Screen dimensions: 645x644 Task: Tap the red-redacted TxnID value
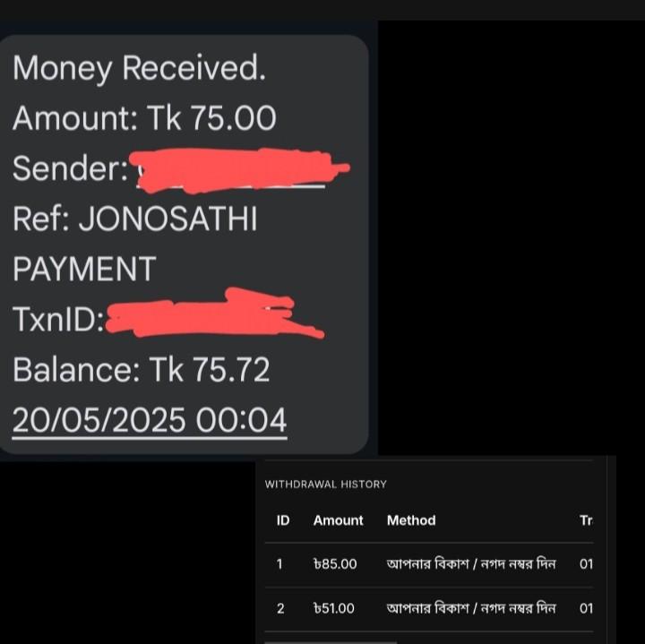point(214,314)
